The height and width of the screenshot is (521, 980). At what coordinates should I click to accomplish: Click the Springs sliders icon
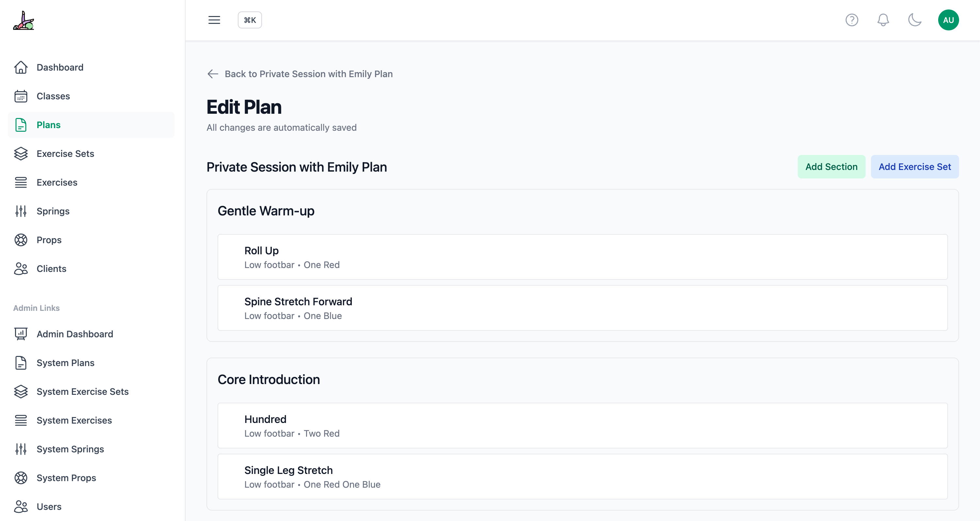pyautogui.click(x=21, y=211)
